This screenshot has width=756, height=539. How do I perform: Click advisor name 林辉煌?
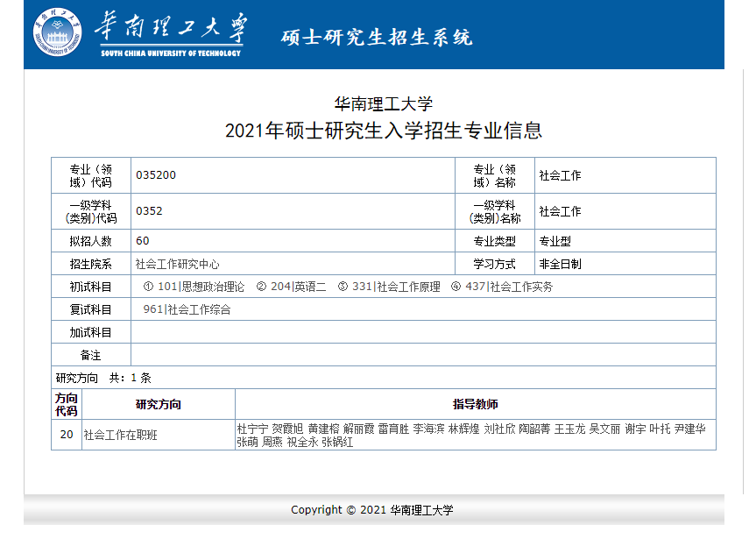(x=463, y=429)
